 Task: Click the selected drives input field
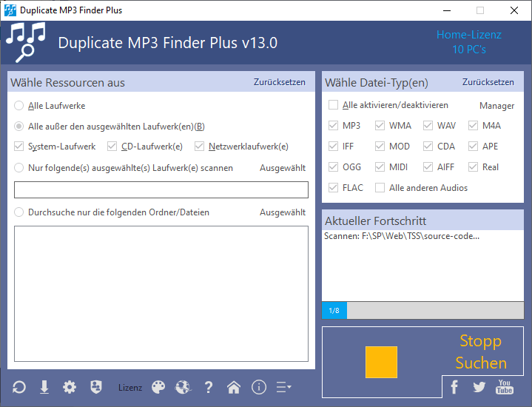point(161,189)
